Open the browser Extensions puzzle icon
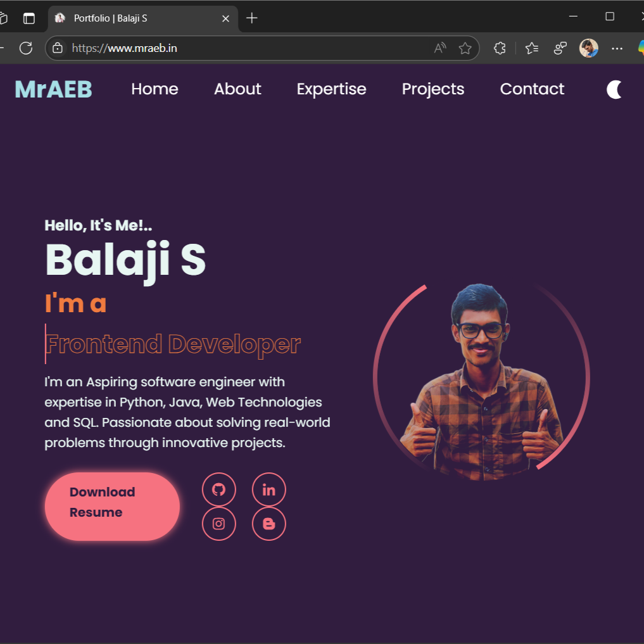Screen dimensions: 644x644 click(x=500, y=48)
